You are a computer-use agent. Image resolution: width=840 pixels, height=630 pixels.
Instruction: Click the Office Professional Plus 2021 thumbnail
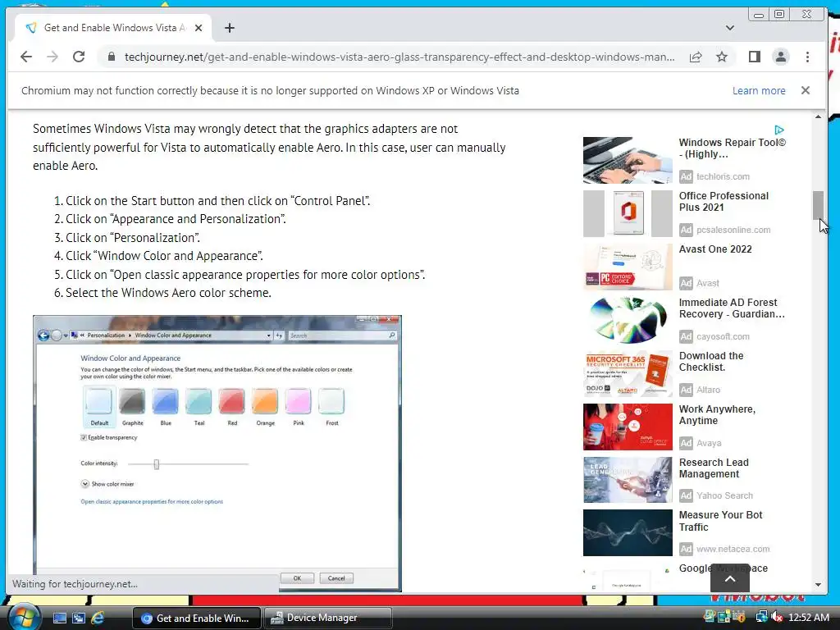[628, 213]
